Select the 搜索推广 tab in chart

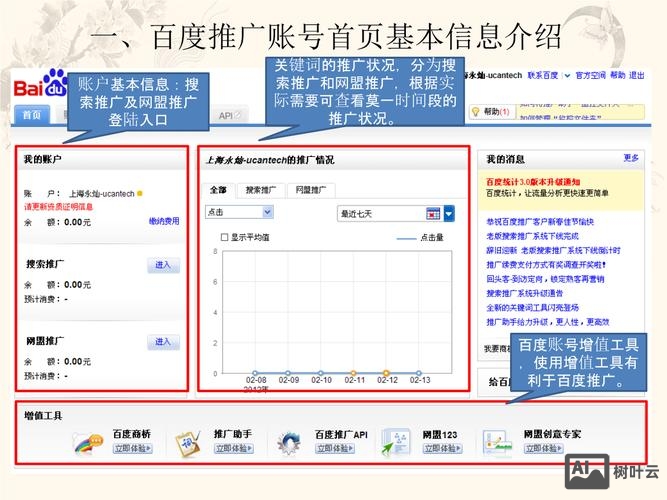pos(261,190)
